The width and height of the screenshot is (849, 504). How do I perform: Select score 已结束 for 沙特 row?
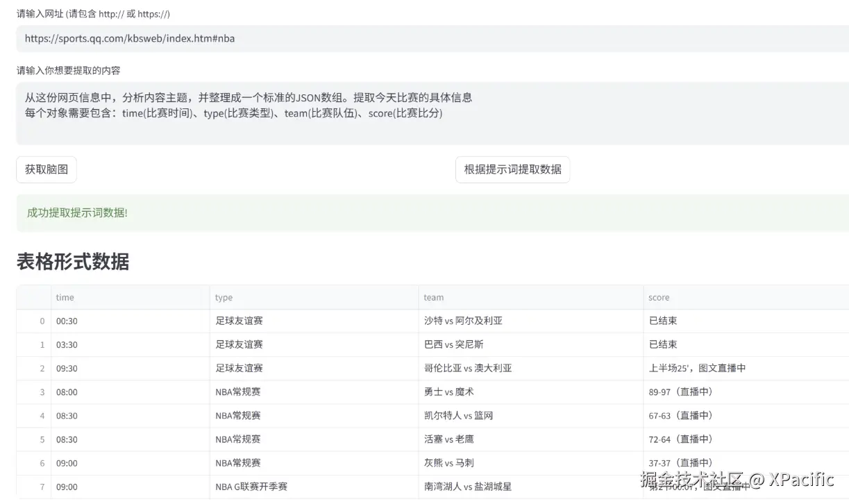tap(746, 321)
